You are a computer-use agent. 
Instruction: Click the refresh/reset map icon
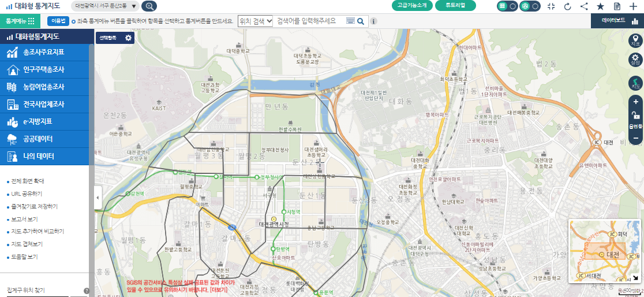tap(567, 6)
